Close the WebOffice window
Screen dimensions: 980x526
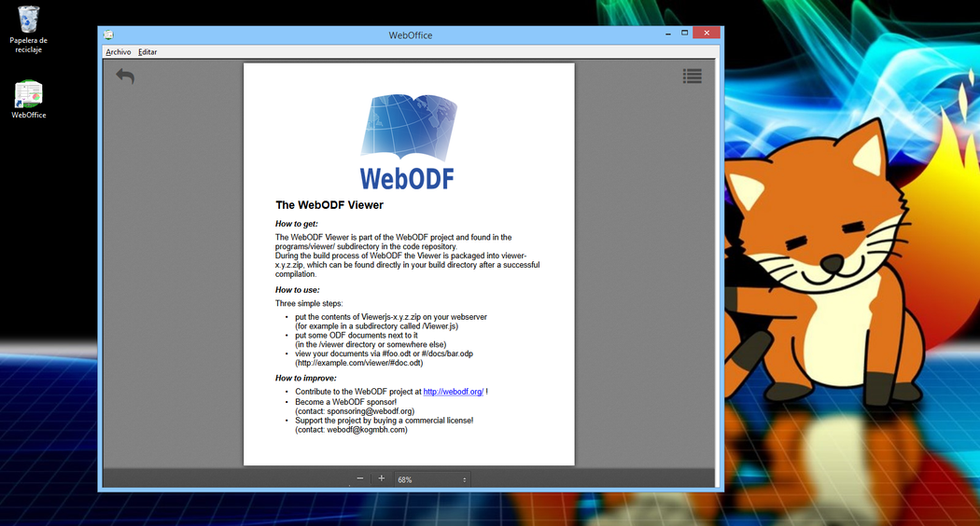706,34
